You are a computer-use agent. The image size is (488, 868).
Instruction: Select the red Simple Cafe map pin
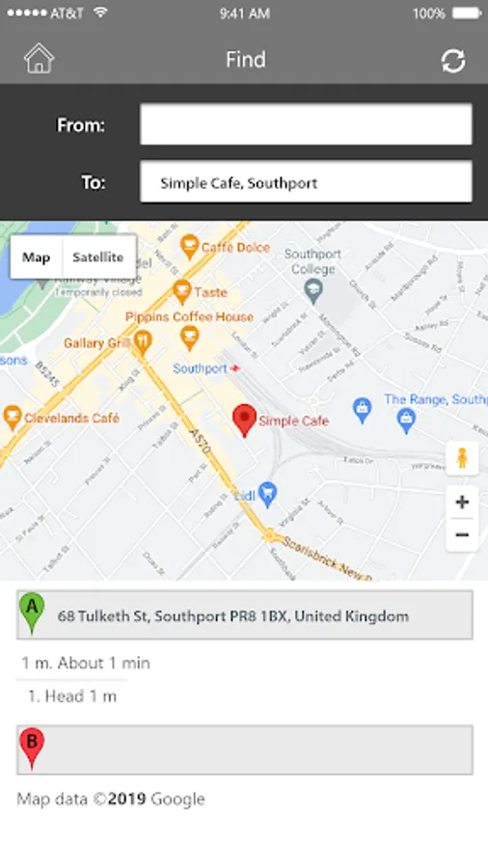pyautogui.click(x=245, y=420)
